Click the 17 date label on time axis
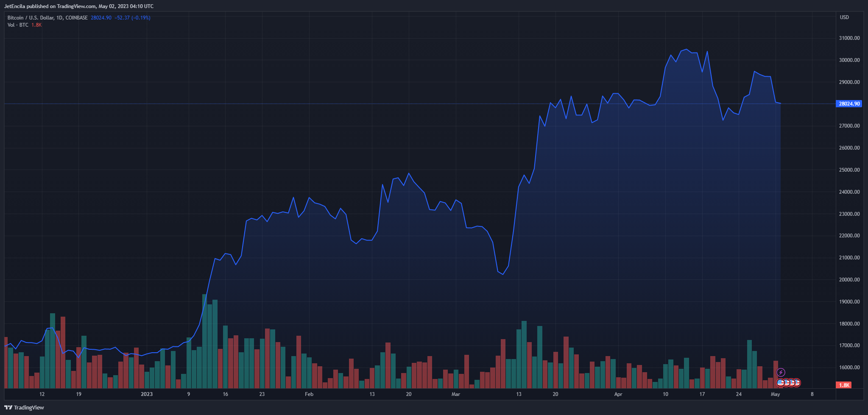 [702, 394]
